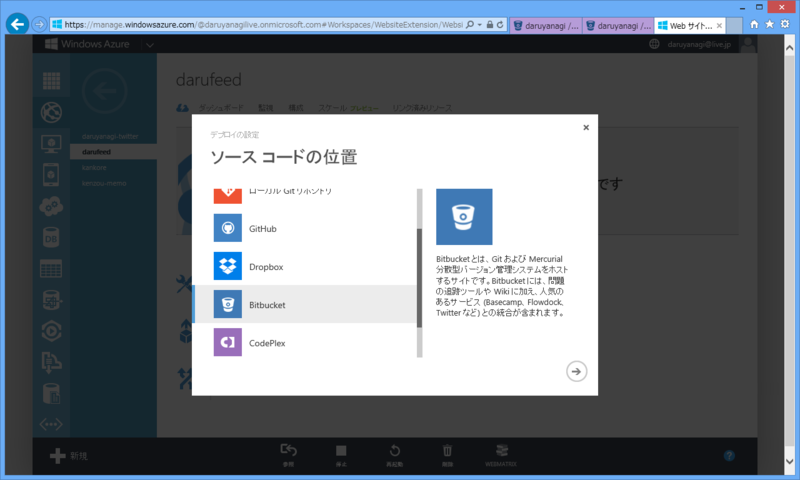Open the help question mark icon
The height and width of the screenshot is (480, 800).
coord(729,455)
